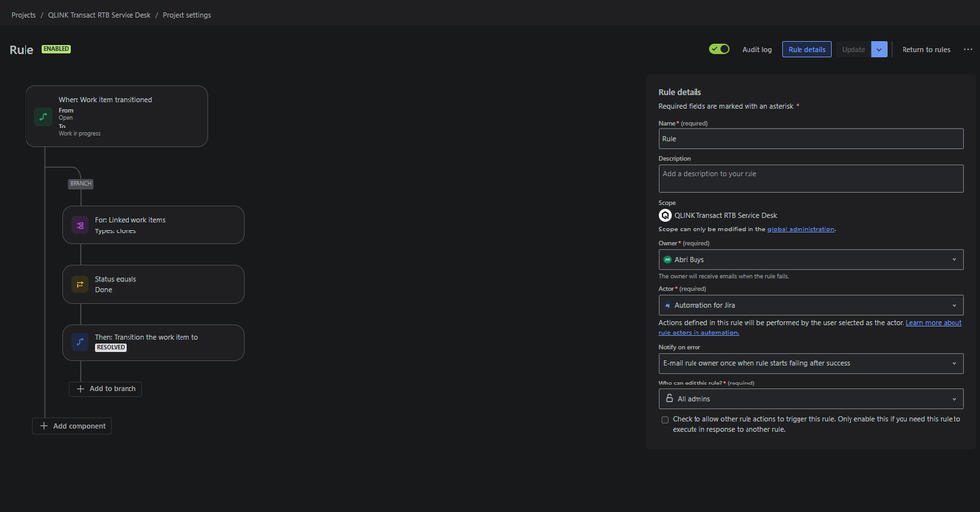The width and height of the screenshot is (980, 512).
Task: Click the purple Linked work items branch icon
Action: coord(80,225)
